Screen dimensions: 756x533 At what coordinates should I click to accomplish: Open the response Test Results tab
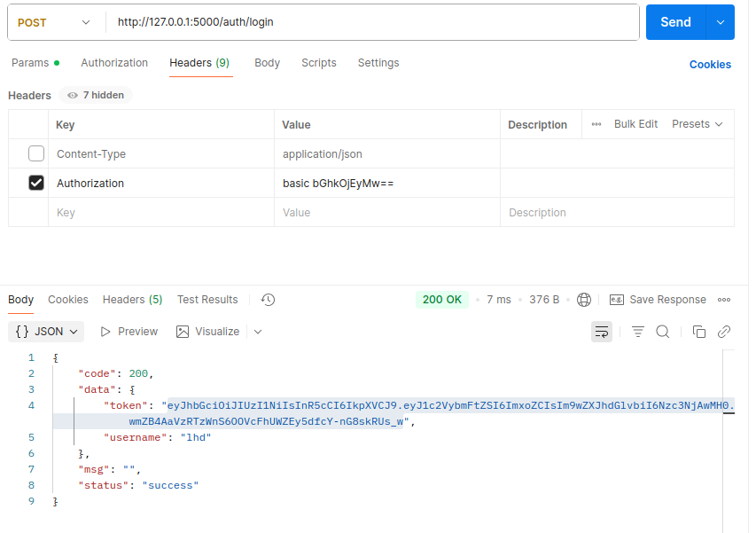(207, 300)
